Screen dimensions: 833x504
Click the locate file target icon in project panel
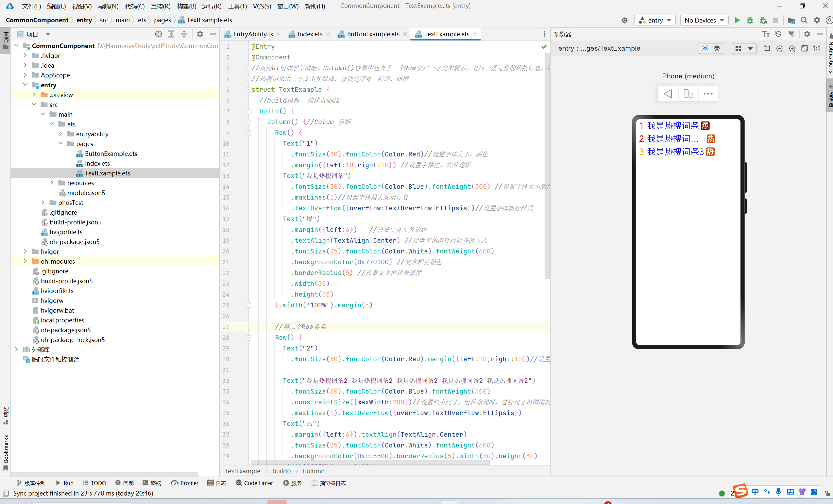pyautogui.click(x=158, y=34)
